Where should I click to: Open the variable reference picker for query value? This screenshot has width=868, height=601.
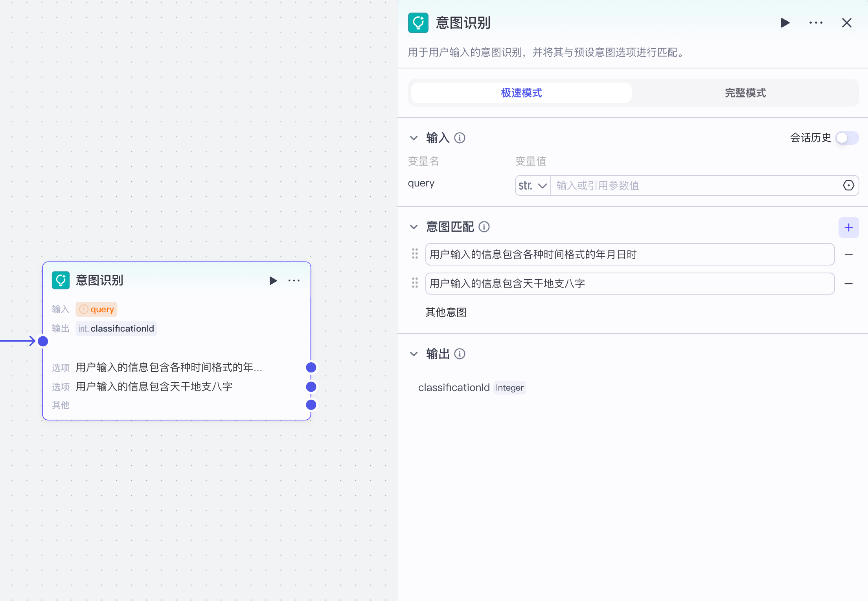(x=848, y=185)
